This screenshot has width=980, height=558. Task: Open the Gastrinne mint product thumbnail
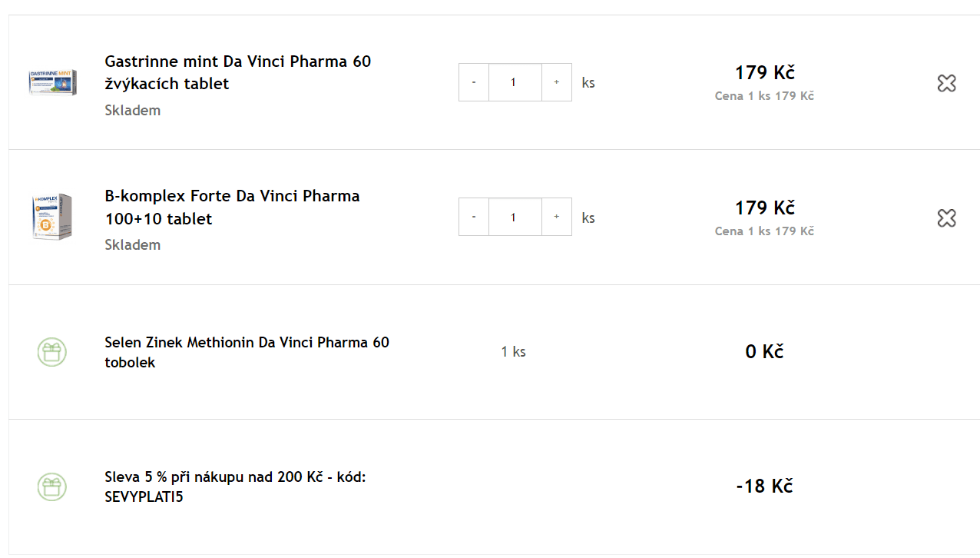tap(52, 82)
